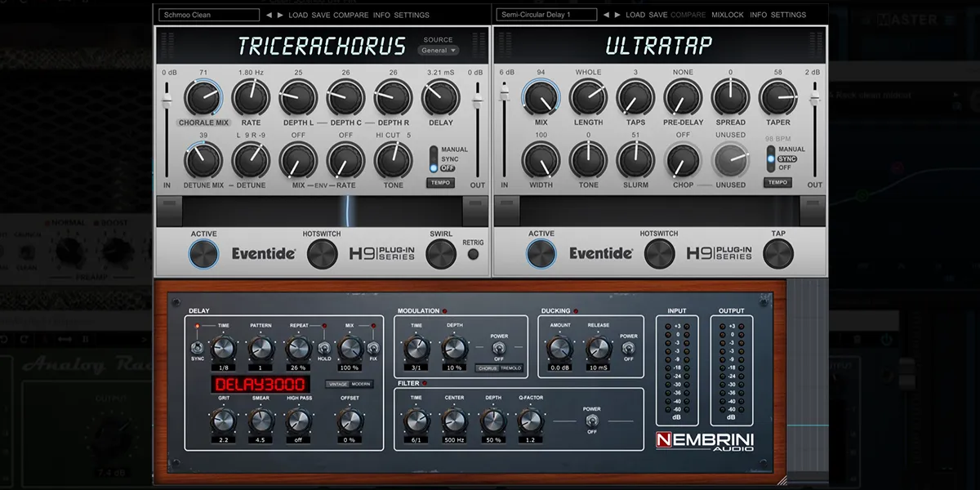Image resolution: width=980 pixels, height=490 pixels.
Task: Click the UltraTap Tap footswitch
Action: pos(777,254)
